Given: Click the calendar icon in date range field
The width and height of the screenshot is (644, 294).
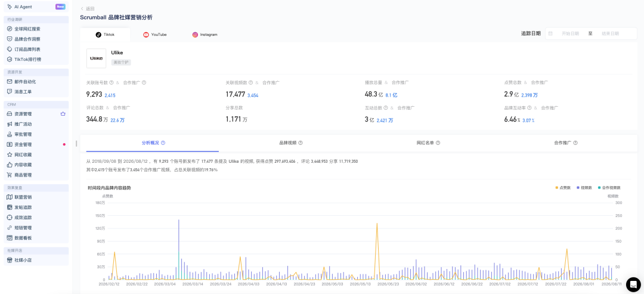Looking at the screenshot, I should [x=550, y=33].
